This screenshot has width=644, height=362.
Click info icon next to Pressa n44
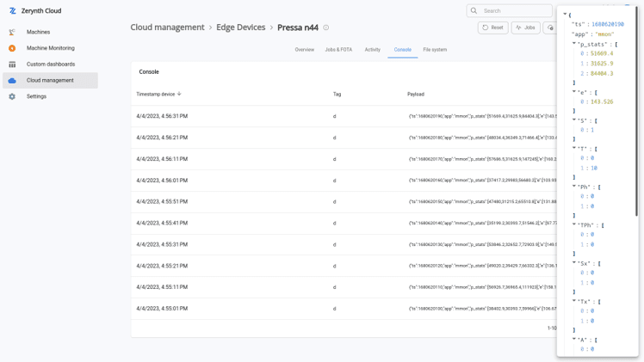[x=326, y=28]
